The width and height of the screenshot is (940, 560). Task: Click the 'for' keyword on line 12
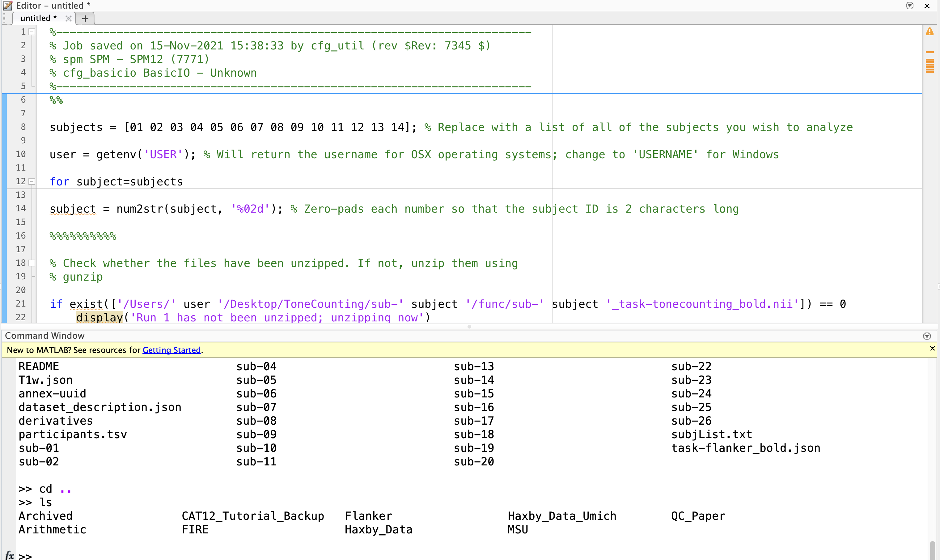point(60,181)
